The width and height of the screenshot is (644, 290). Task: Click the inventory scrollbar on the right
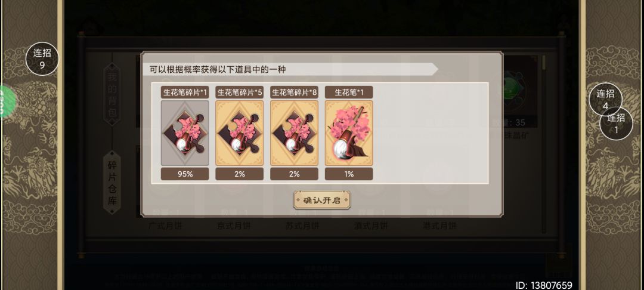[544, 144]
